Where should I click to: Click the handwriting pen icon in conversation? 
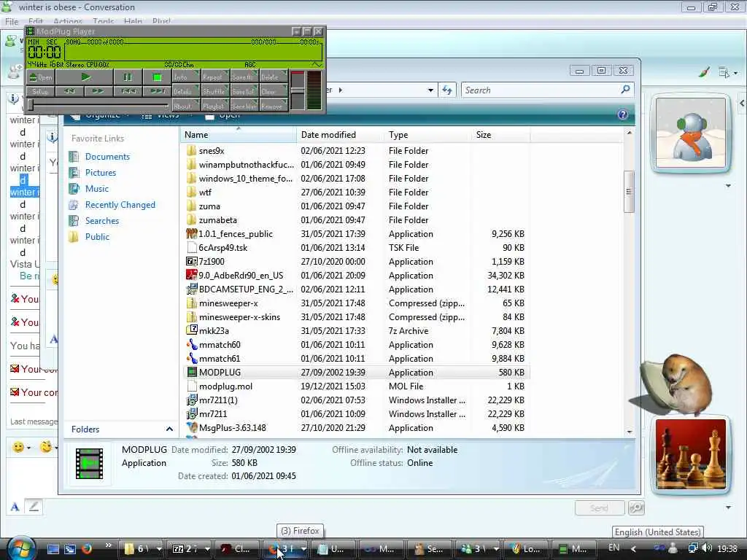pos(34,506)
